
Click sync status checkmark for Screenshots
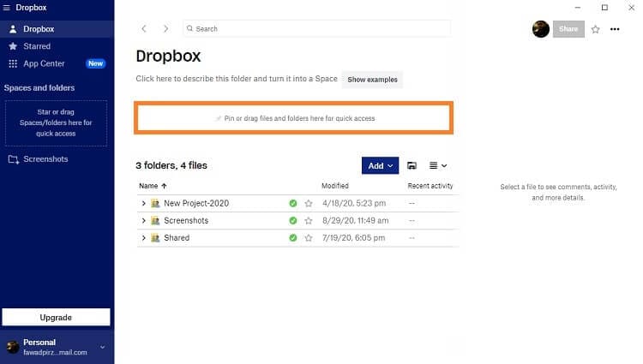293,220
